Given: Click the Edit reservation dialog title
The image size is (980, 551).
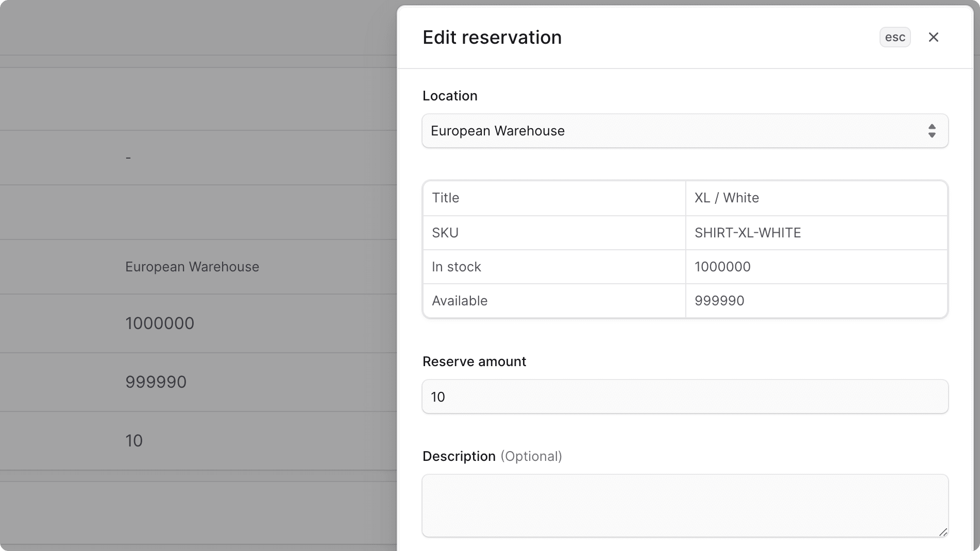Looking at the screenshot, I should pos(492,37).
